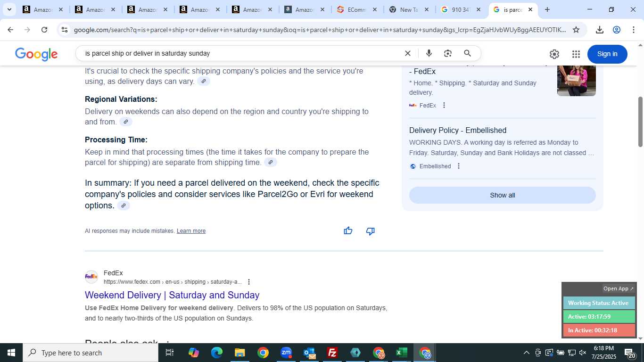Switch to the EComm tab
Image resolution: width=644 pixels, height=362 pixels.
click(357, 9)
